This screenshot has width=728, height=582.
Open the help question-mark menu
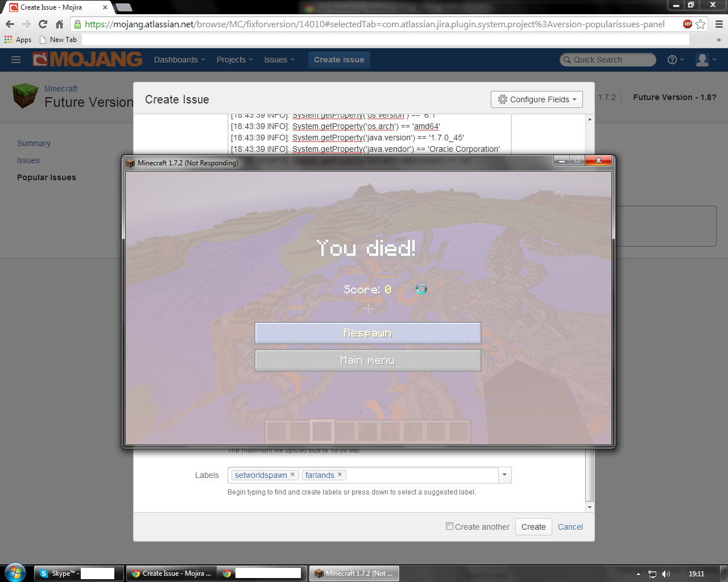click(675, 60)
